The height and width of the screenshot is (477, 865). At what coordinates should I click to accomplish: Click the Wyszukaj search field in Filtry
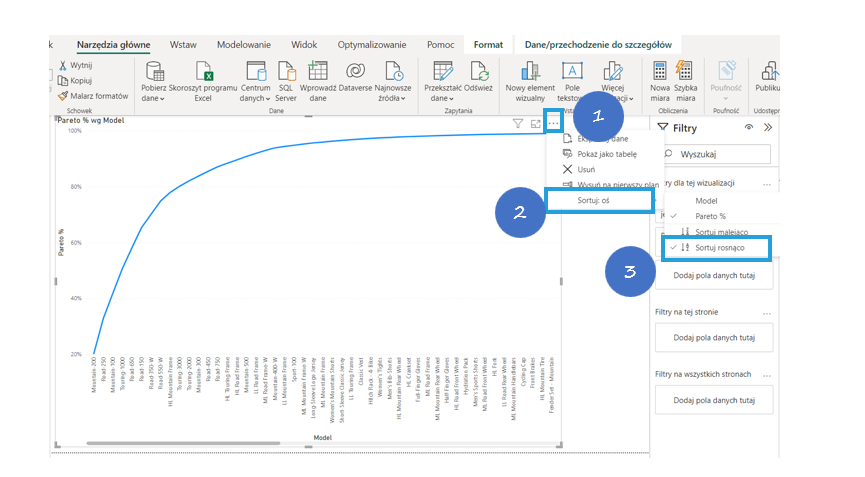click(715, 155)
